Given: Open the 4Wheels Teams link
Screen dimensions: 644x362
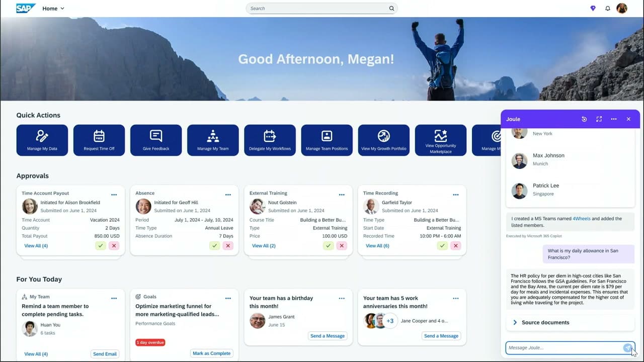Looking at the screenshot, I should click(x=582, y=219).
